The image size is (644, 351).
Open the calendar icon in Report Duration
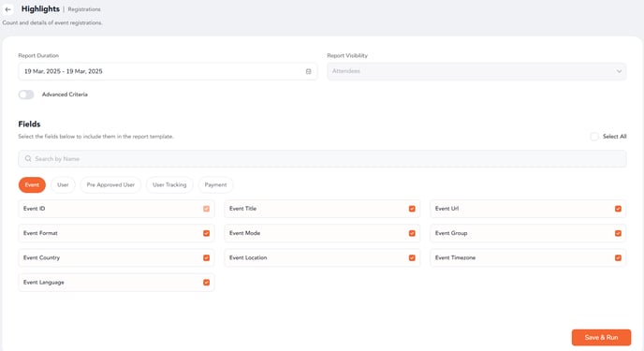click(309, 71)
